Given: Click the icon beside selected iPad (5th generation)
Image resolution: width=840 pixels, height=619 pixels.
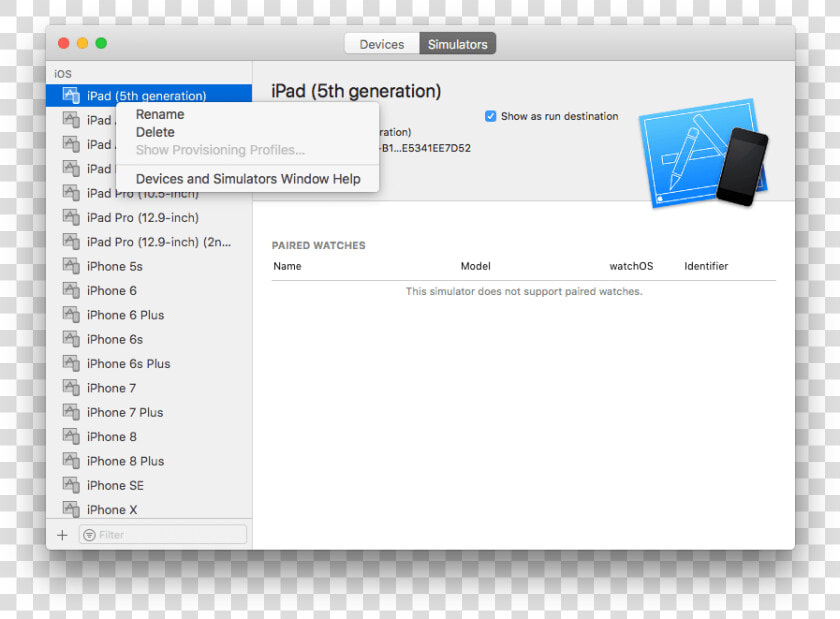Looking at the screenshot, I should coord(71,95).
